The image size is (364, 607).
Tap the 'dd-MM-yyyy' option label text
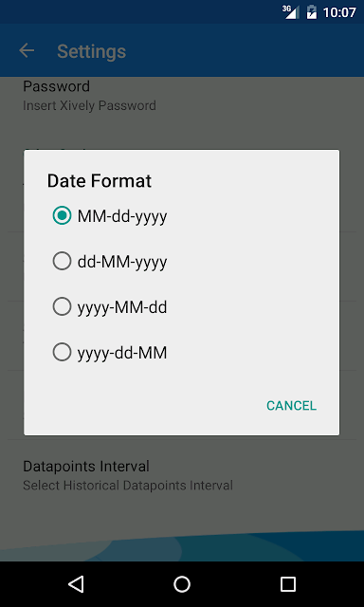tap(122, 262)
